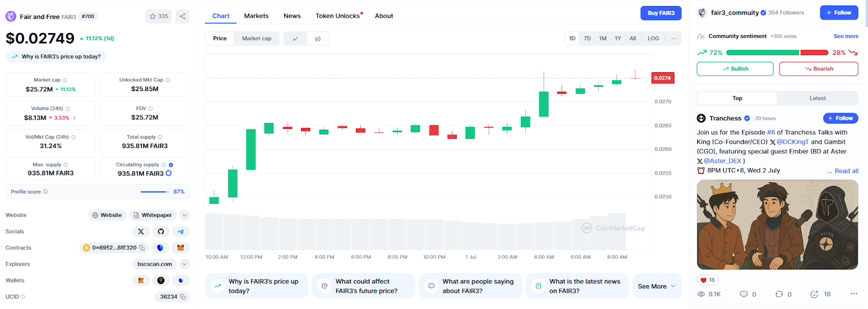
Task: Toggle LOG scale on chart
Action: [653, 38]
